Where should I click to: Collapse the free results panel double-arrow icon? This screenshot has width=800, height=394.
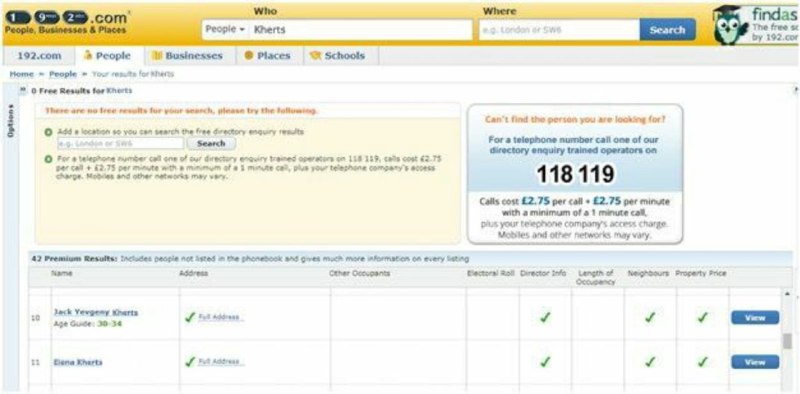point(23,90)
